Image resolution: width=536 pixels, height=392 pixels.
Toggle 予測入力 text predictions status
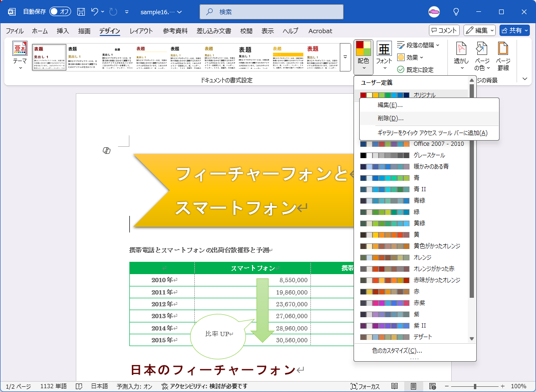pyautogui.click(x=134, y=386)
